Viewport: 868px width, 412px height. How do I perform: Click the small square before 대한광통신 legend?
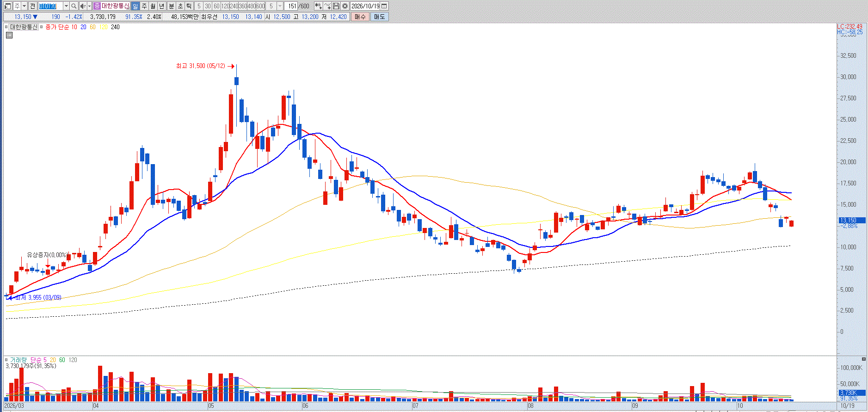point(6,27)
